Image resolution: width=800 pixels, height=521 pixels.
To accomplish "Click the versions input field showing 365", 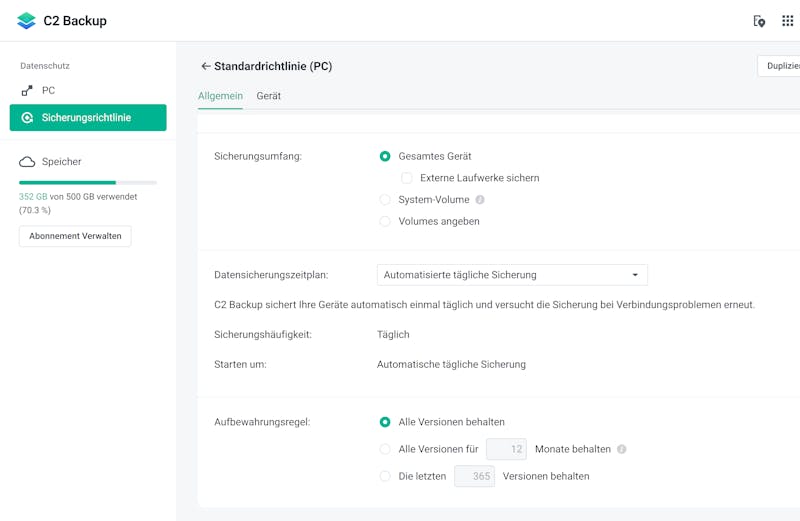I will (474, 476).
